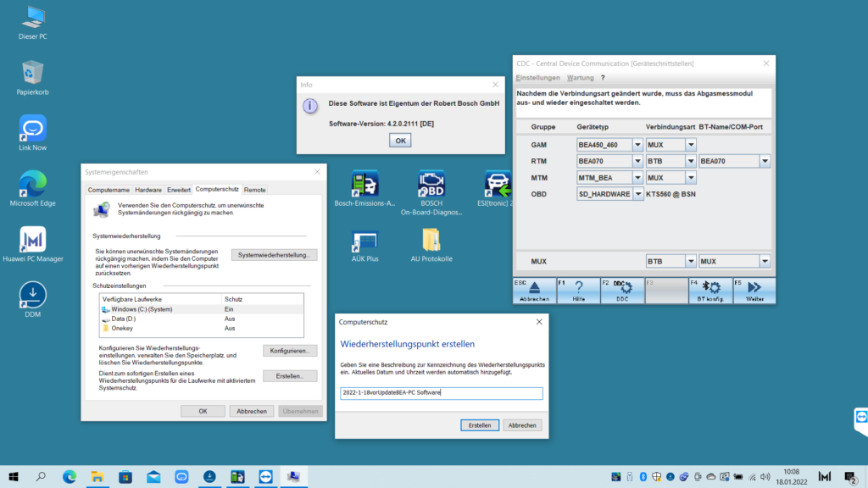Close the Computerschutz dialog
The width and height of the screenshot is (868, 488).
[539, 321]
